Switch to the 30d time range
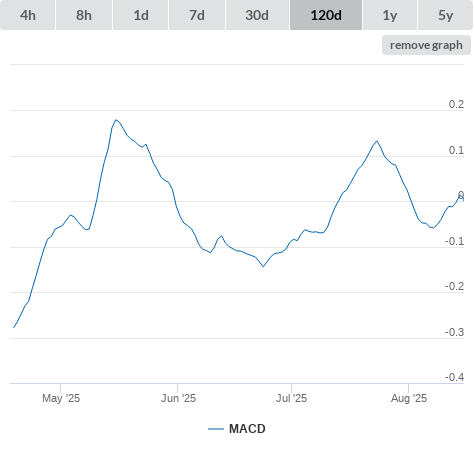The height and width of the screenshot is (455, 474). 257,15
